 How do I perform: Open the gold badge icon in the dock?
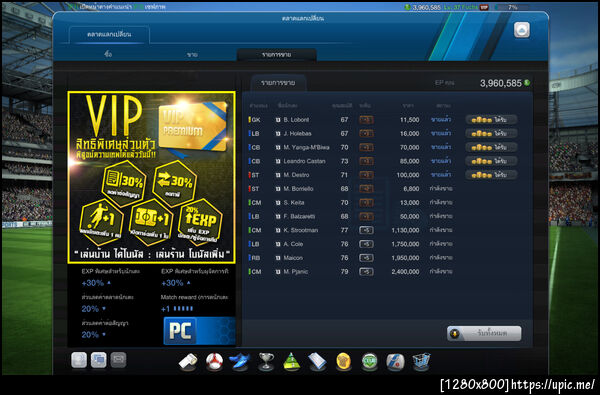(x=343, y=361)
